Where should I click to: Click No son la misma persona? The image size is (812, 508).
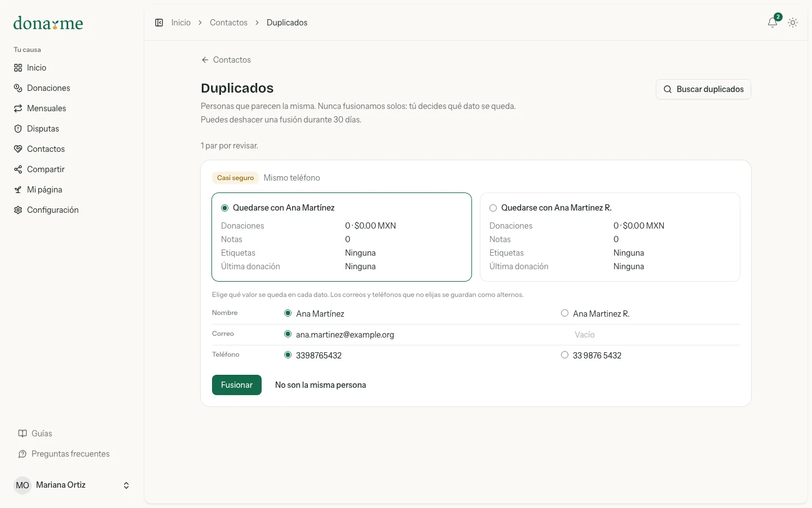click(320, 385)
